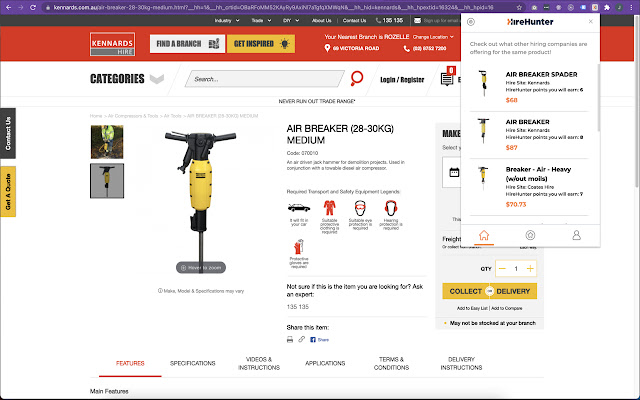Viewport: 640px width, 400px height.
Task: Open the Change Location dropdown
Action: (433, 37)
